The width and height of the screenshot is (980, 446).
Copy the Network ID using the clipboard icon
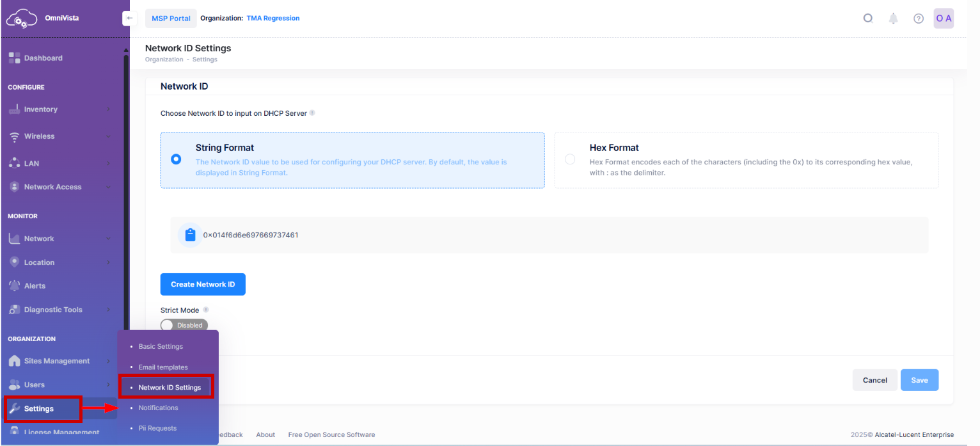point(190,234)
